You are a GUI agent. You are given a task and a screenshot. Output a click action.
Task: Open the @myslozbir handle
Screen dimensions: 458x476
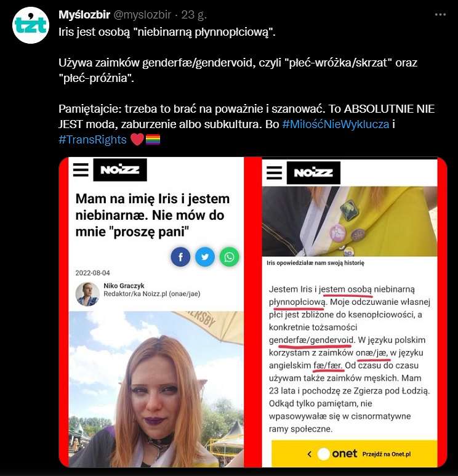[142, 15]
